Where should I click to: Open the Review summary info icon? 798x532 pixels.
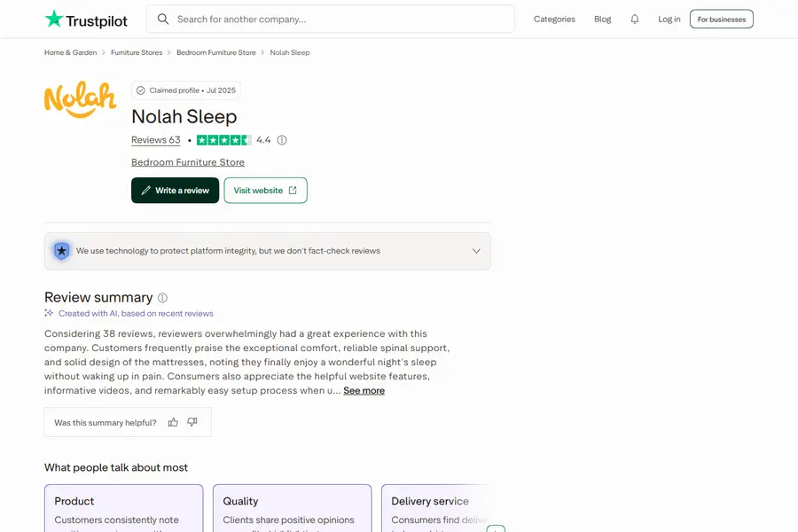coord(162,298)
